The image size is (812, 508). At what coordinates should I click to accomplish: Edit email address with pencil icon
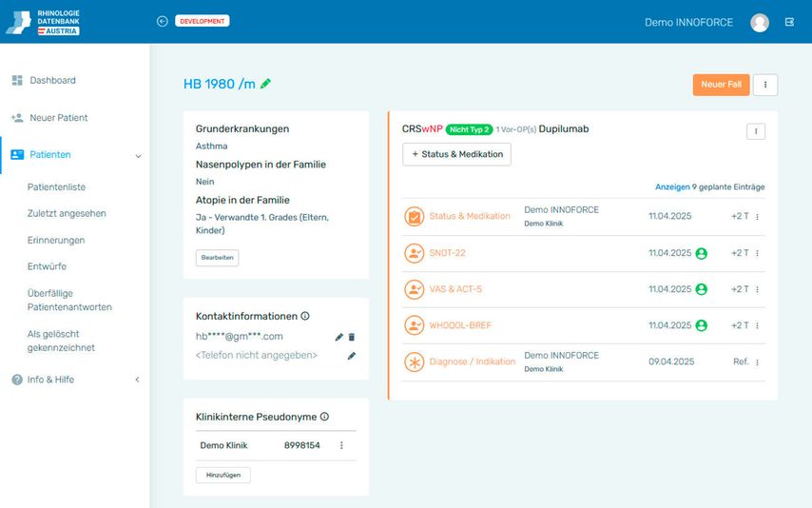(x=339, y=337)
